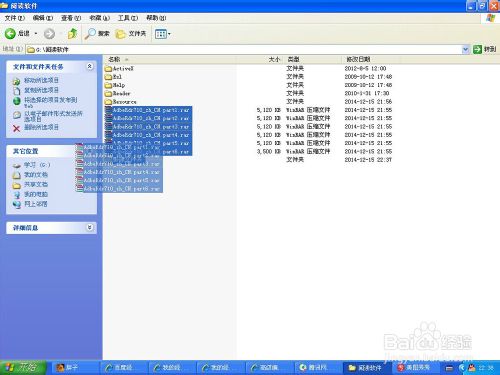Click the Forward arrow icon
Viewport: 500px width, 375px height.
point(49,33)
